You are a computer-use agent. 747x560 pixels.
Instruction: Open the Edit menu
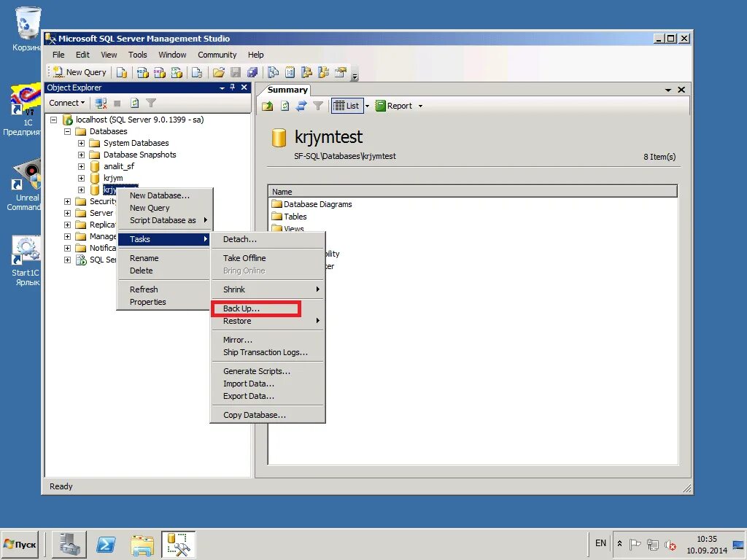click(82, 55)
